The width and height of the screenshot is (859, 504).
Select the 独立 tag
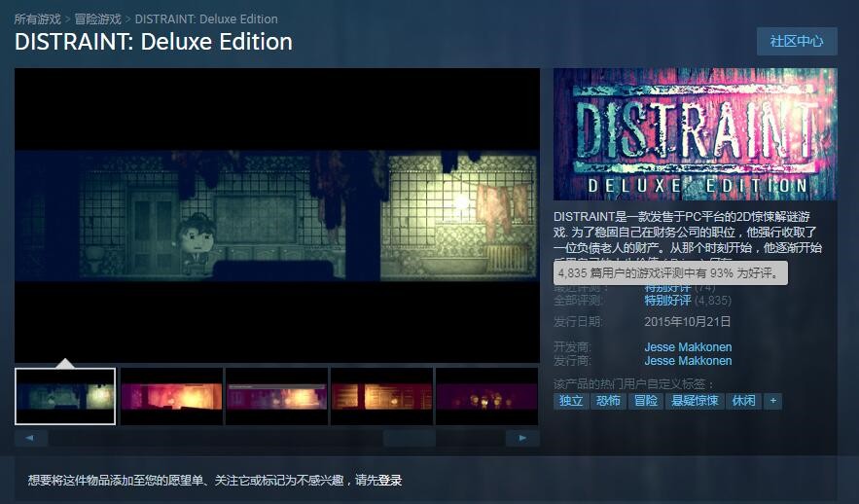[571, 401]
